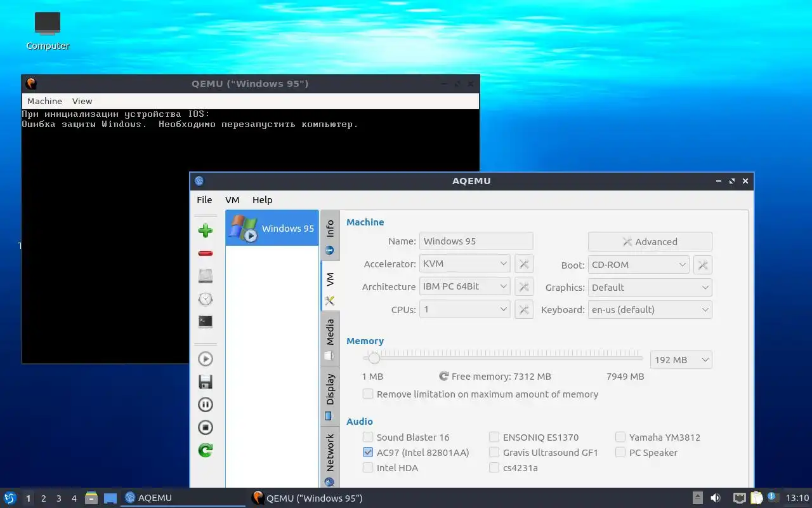
Task: Enable ENSONIQ ES1370 audio card
Action: click(x=534, y=437)
